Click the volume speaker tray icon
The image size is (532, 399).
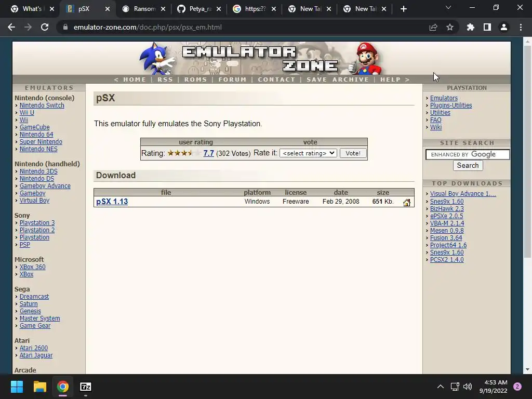[468, 387]
